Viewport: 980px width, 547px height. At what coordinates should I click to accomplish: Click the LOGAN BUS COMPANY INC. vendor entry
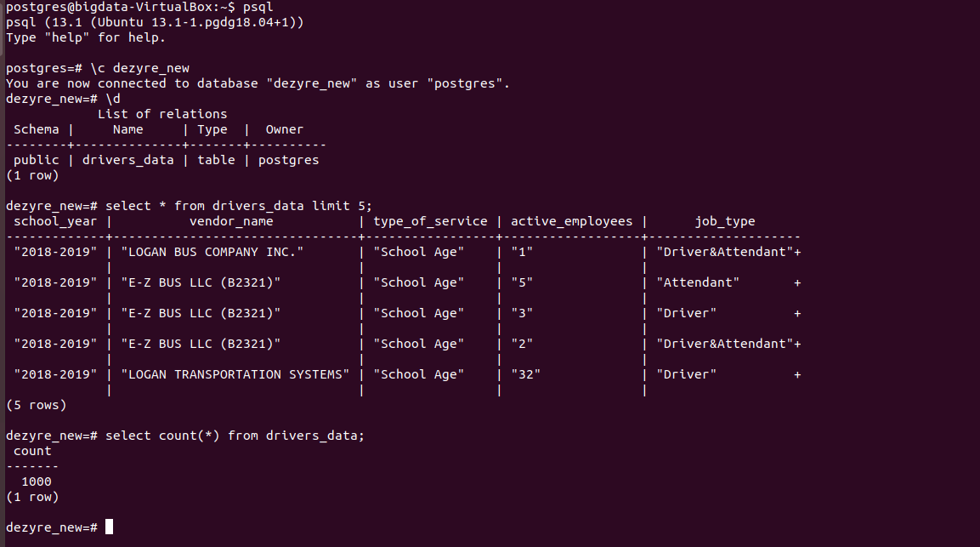click(212, 252)
